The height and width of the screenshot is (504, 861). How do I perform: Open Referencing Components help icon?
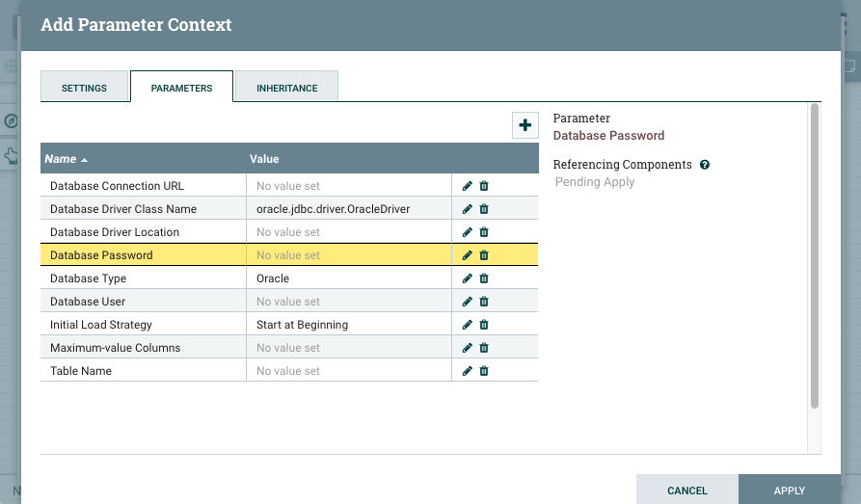[x=705, y=165]
